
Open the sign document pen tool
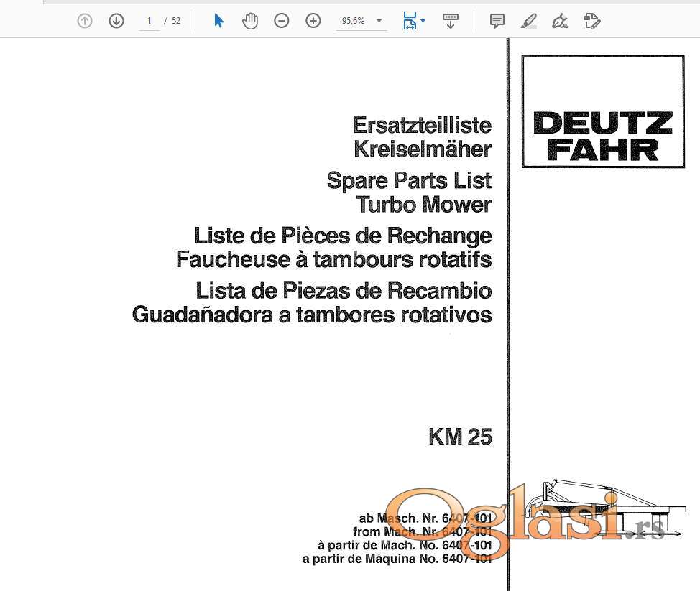(560, 21)
